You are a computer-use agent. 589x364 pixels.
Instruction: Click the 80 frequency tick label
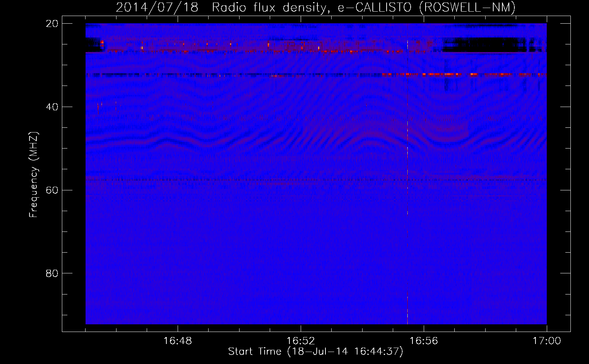(52, 273)
